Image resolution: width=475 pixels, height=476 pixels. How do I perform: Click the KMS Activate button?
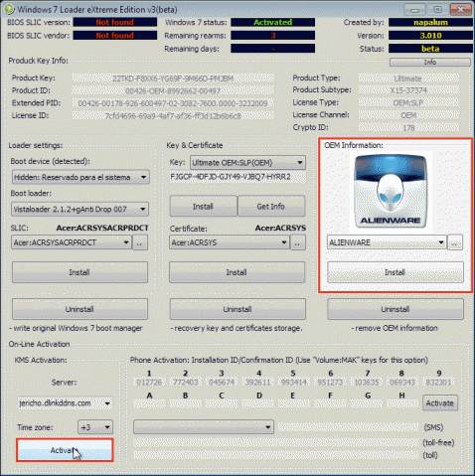click(x=65, y=450)
